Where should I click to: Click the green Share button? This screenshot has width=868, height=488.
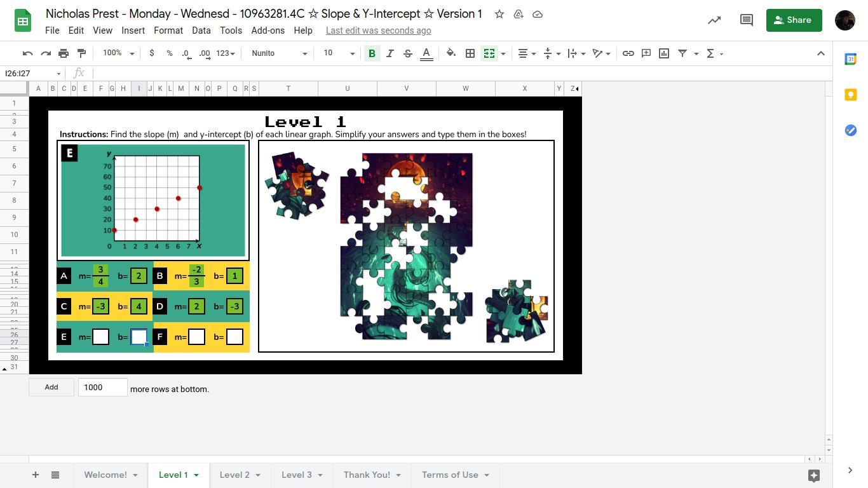click(794, 20)
